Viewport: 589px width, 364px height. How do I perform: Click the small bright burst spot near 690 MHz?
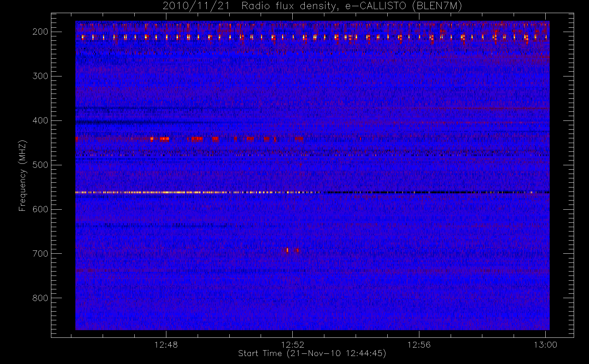click(287, 250)
